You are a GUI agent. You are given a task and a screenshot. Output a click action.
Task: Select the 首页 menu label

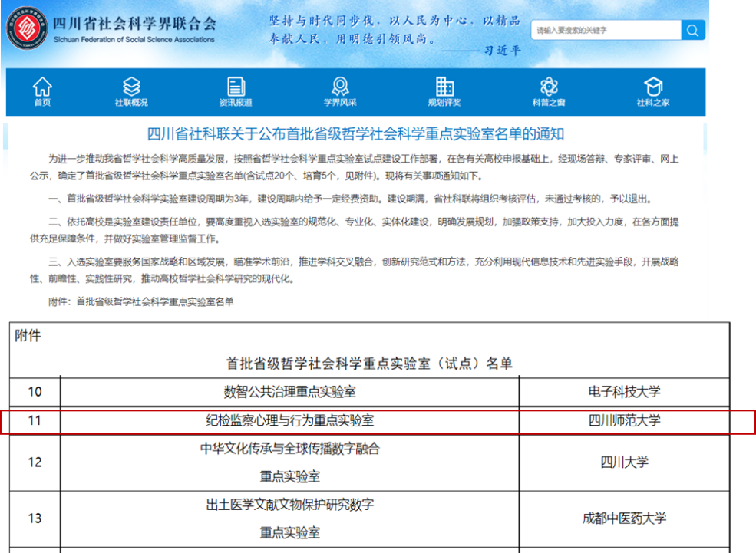42,102
